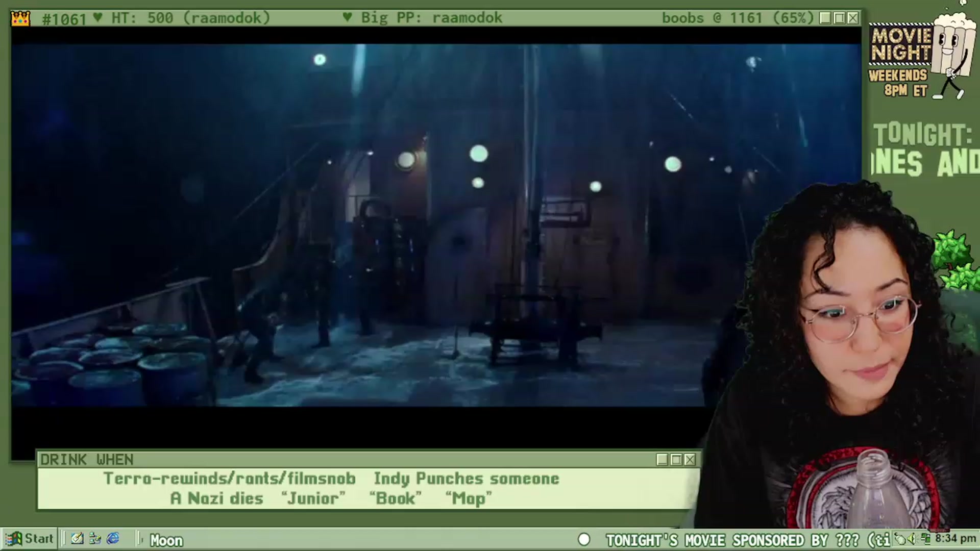Select the Moon taskbar item
Screen dimensions: 980x551
(166, 540)
